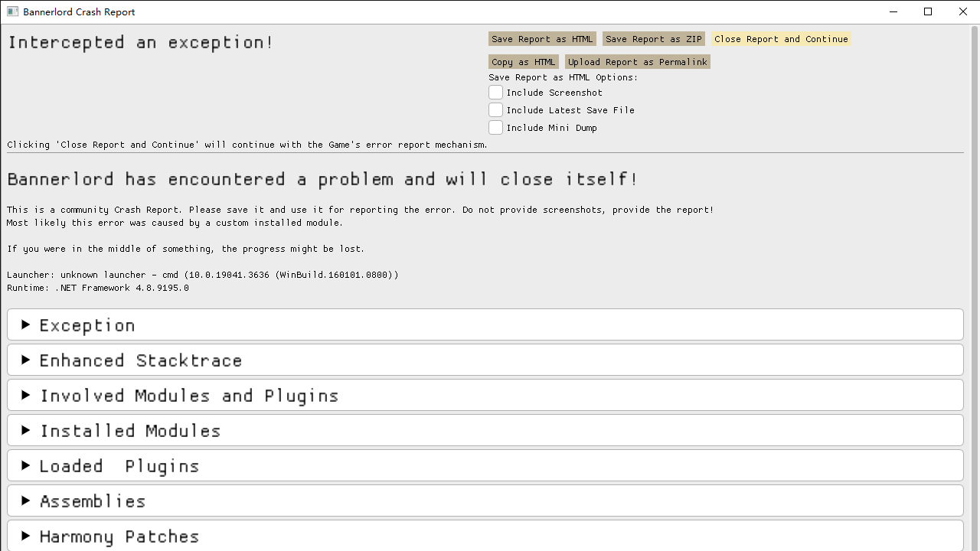The width and height of the screenshot is (980, 551).
Task: Click the 'Runtime: .NET Framework 4.8.9195.0' line
Action: [98, 289]
